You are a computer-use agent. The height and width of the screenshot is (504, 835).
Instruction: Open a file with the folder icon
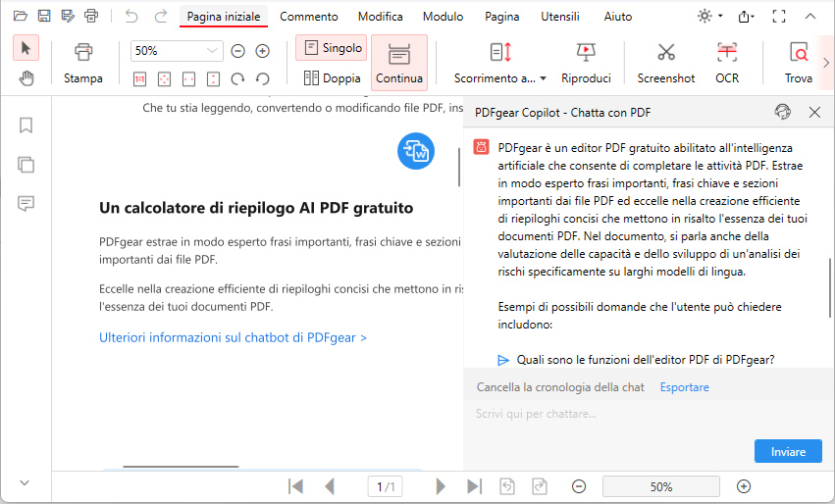(21, 16)
